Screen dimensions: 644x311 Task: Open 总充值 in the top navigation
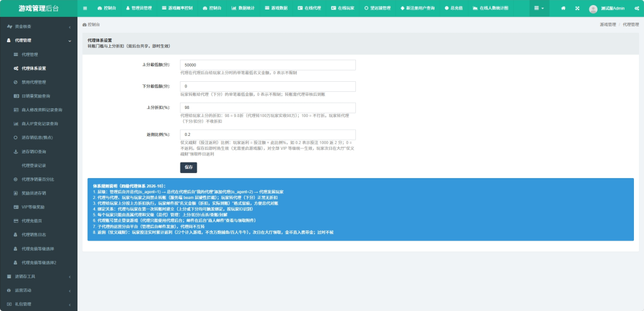pyautogui.click(x=453, y=8)
